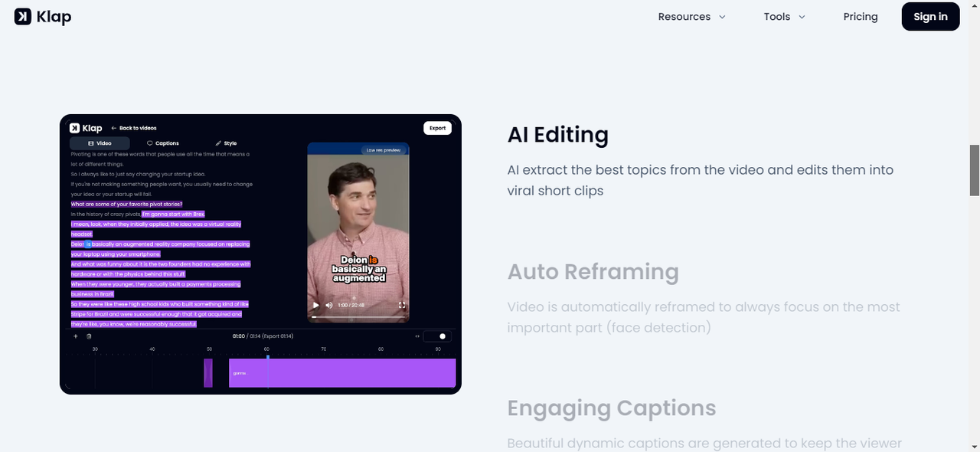980x452 pixels.
Task: Click the "Low res preview" badge on the video
Action: 384,150
